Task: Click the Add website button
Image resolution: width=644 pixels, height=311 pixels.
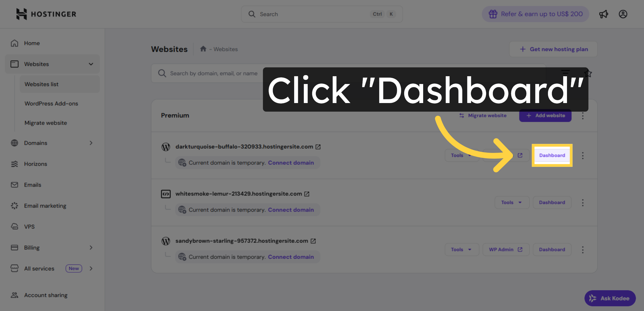Action: point(545,115)
